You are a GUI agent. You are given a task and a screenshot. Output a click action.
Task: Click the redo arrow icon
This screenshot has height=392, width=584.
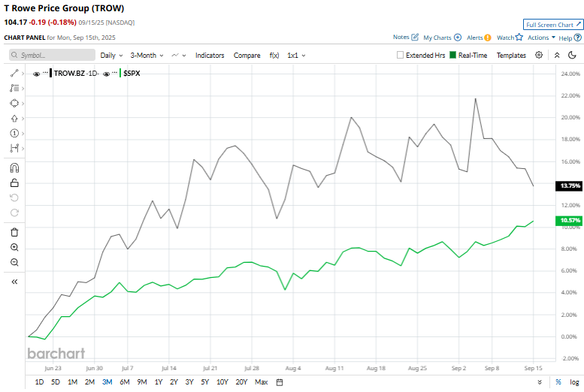point(14,213)
